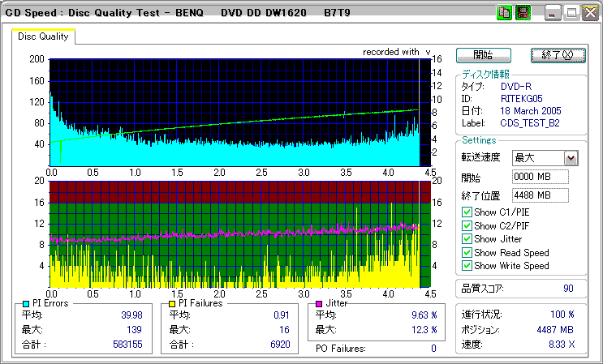The image size is (603, 364).
Task: Click the copy-to-clipboard icon in title bar
Action: [503, 13]
